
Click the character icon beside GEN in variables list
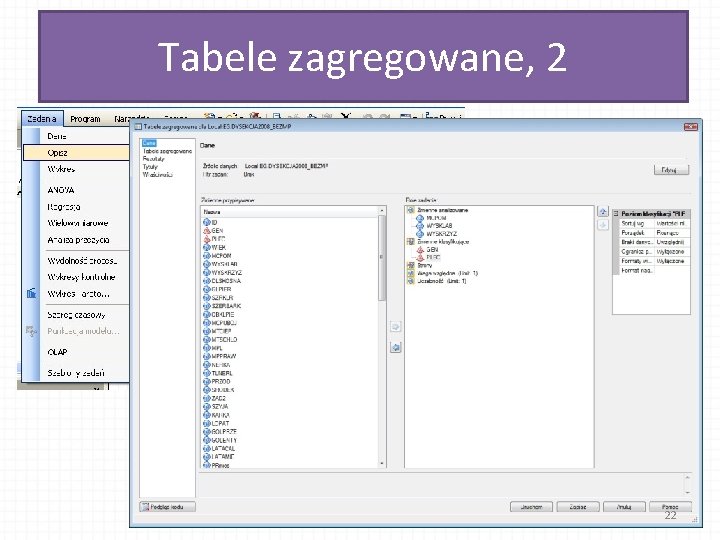point(207,231)
